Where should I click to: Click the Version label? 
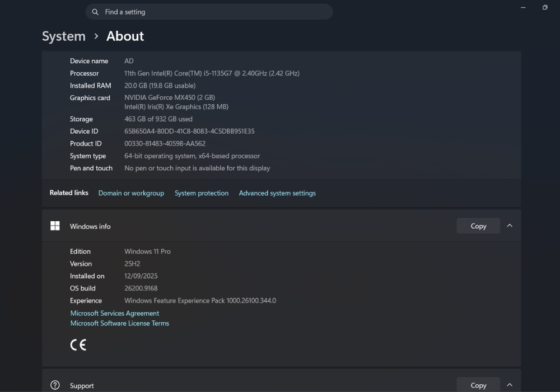[81, 264]
